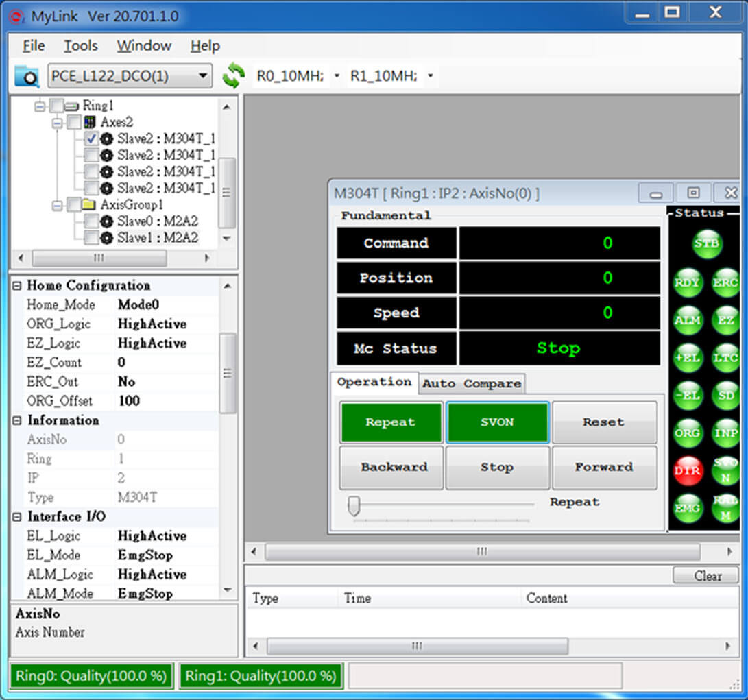This screenshot has height=700, width=748.
Task: Click the red DIR status indicator
Action: [688, 471]
